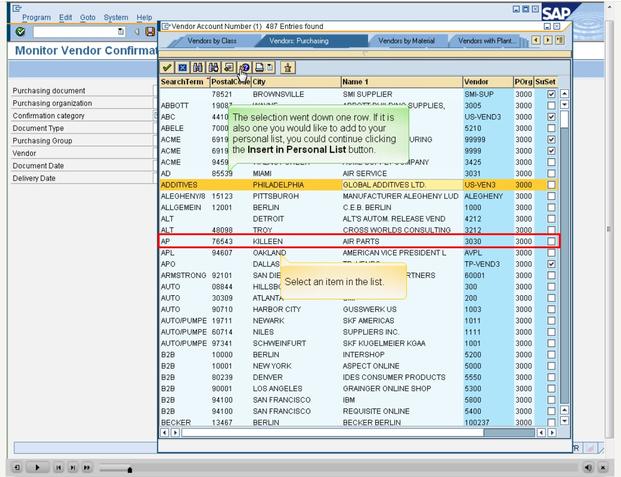Click the player Play button
The width and height of the screenshot is (621, 477).
coord(37,467)
